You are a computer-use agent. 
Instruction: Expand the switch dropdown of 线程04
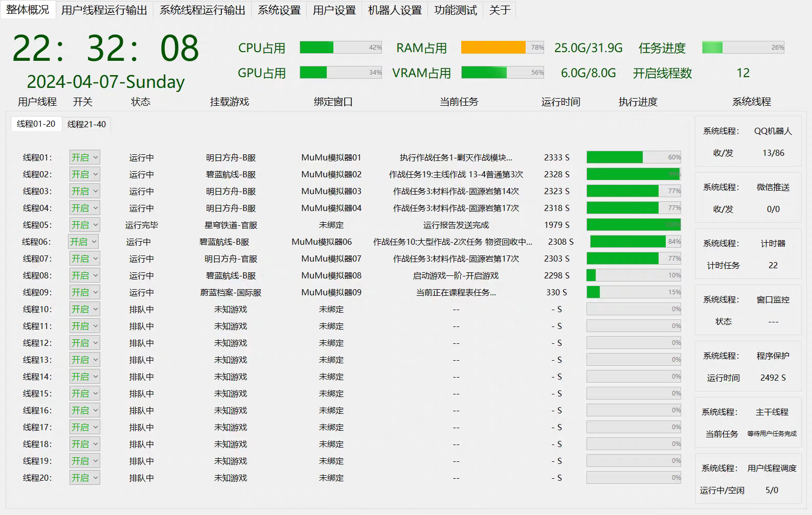pos(84,208)
